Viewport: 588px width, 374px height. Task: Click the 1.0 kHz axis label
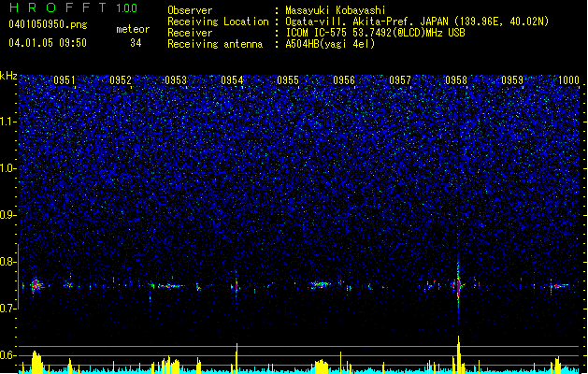coord(8,168)
